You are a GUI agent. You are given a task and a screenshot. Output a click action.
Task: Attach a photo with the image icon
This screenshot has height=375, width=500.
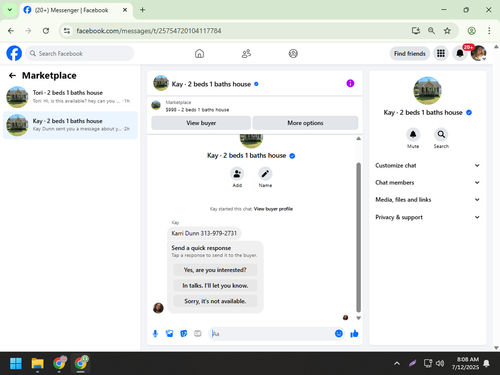point(169,334)
